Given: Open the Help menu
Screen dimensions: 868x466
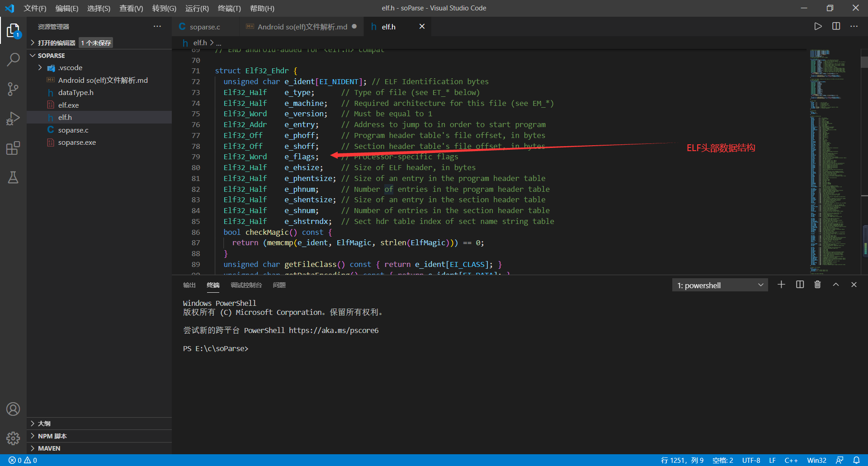Looking at the screenshot, I should tap(262, 8).
